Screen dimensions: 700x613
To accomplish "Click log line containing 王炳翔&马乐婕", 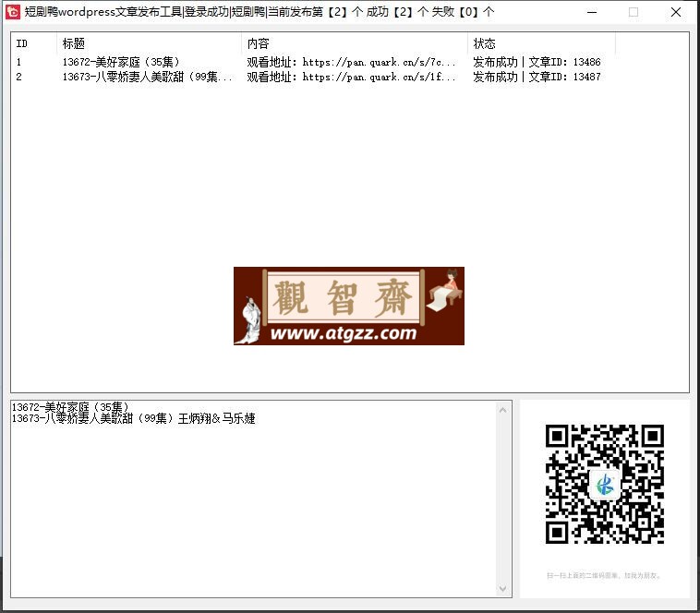I will click(x=134, y=418).
